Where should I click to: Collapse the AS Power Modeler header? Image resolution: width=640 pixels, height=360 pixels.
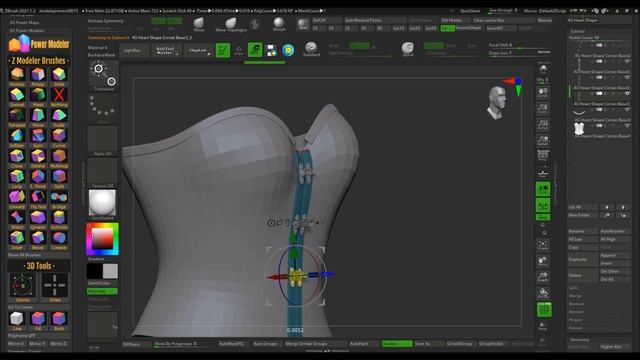coord(27,31)
